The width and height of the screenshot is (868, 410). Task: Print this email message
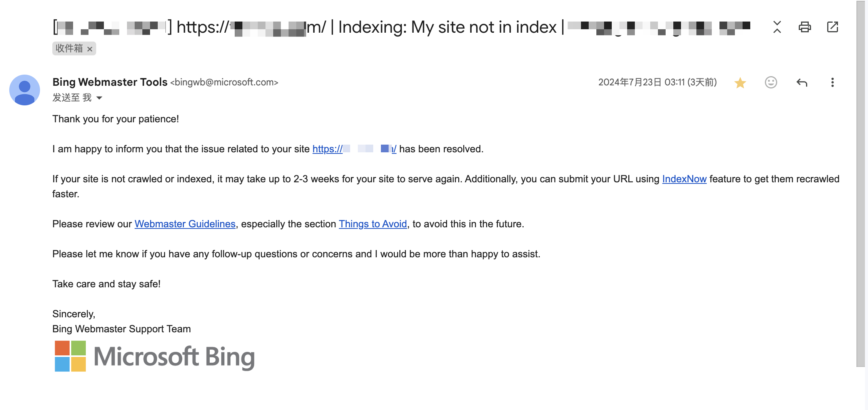click(x=805, y=27)
